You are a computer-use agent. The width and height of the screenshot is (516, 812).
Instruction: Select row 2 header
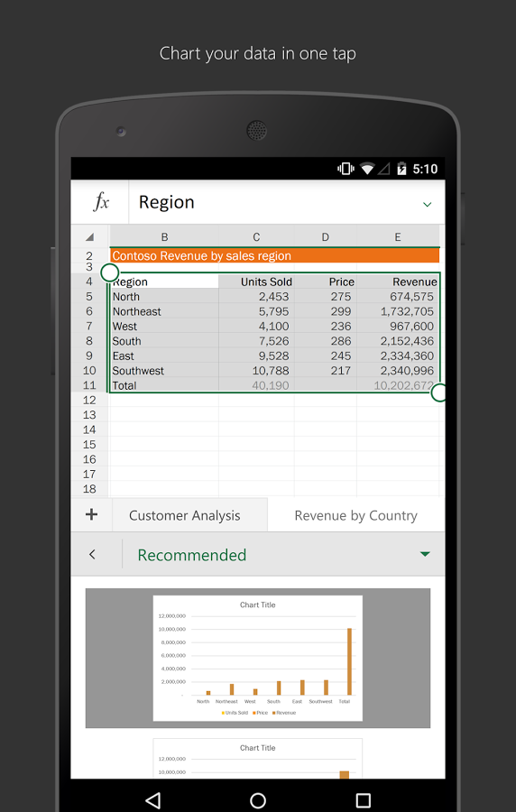pyautogui.click(x=89, y=256)
